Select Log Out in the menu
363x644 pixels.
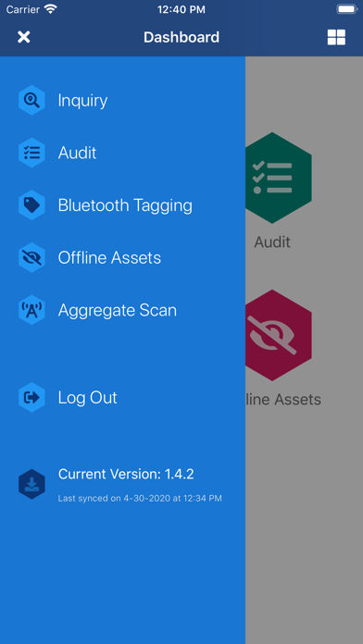87,398
